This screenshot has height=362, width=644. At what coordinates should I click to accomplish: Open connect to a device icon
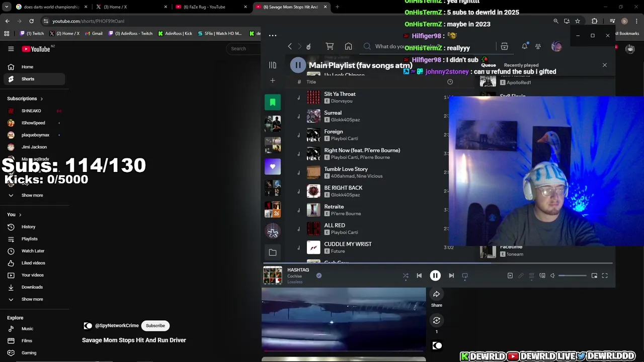pyautogui.click(x=542, y=276)
